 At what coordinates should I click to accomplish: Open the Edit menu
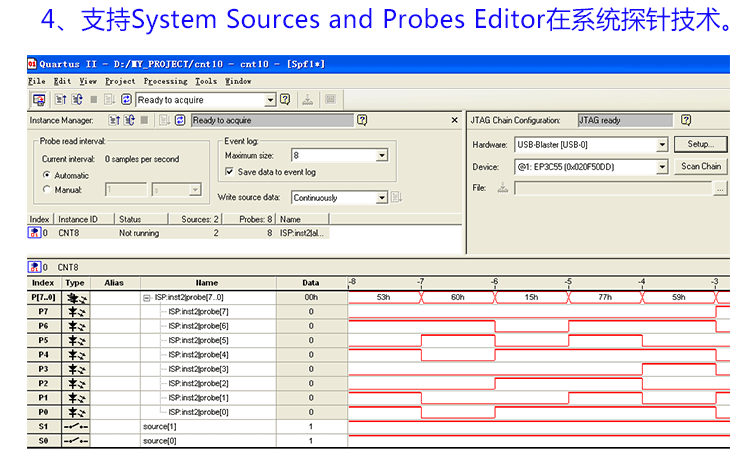(x=62, y=81)
